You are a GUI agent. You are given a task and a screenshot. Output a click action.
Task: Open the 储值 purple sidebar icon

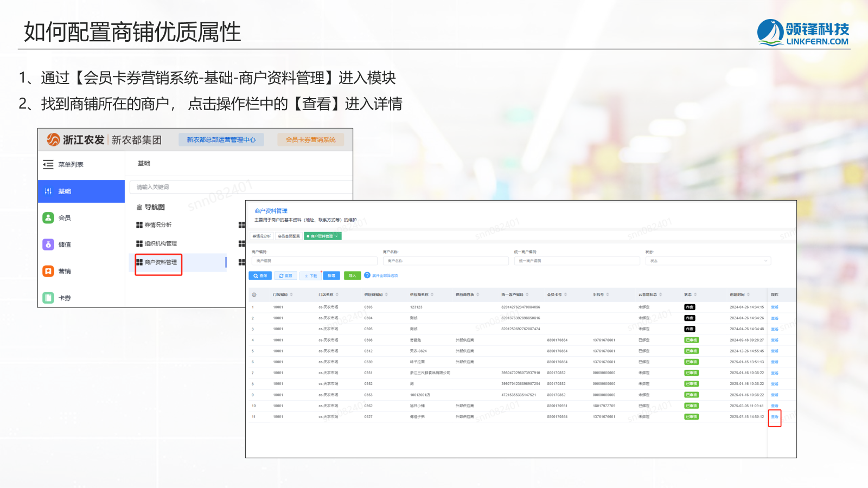coord(48,245)
